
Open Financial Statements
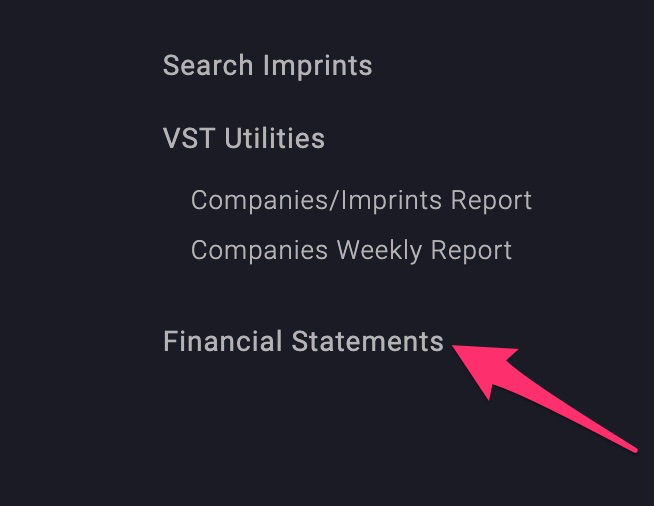[303, 341]
